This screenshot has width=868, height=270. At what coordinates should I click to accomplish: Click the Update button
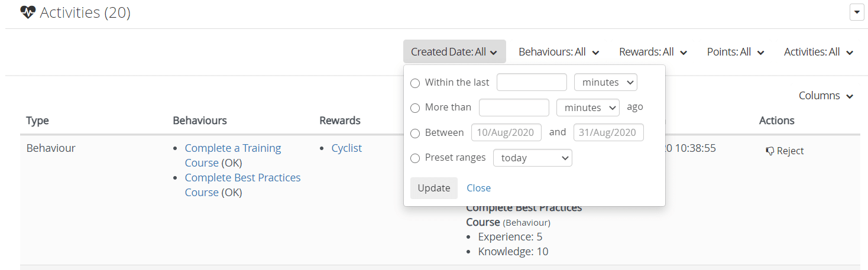(434, 188)
